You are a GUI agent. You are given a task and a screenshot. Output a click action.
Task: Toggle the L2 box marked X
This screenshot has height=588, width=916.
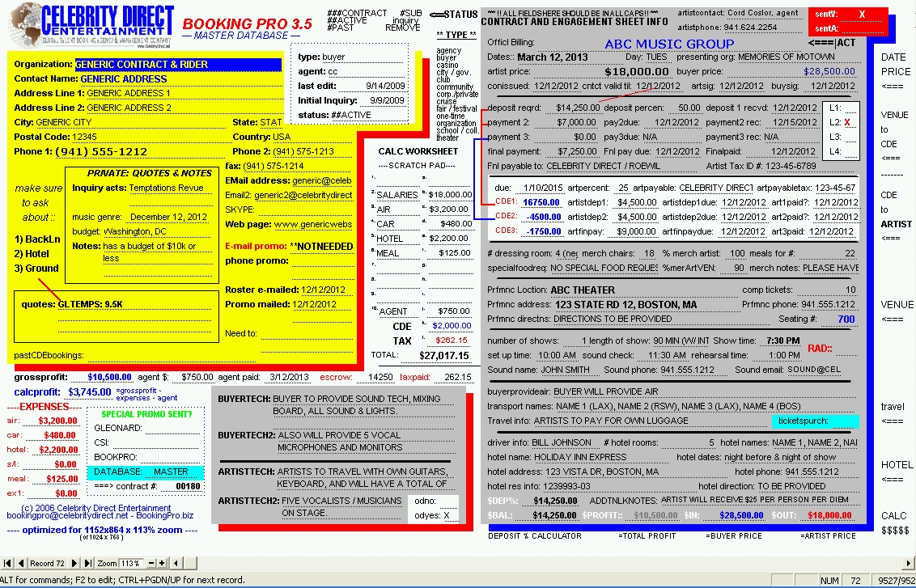(x=851, y=123)
